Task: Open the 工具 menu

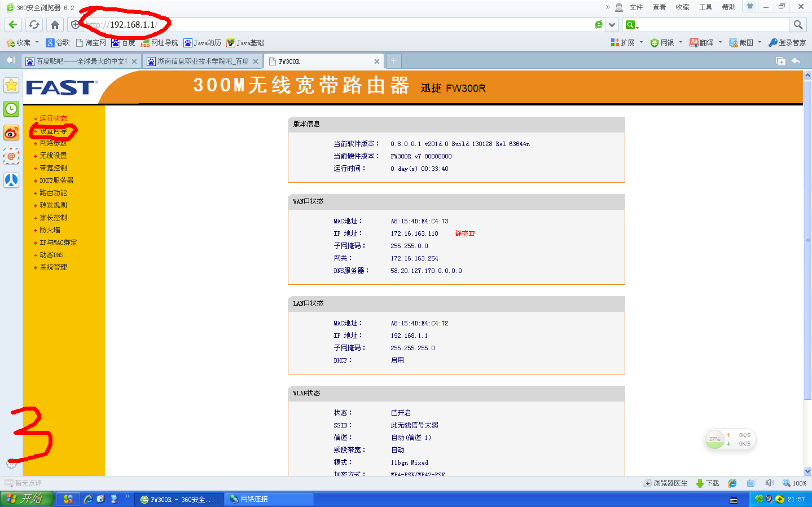Action: (x=705, y=7)
